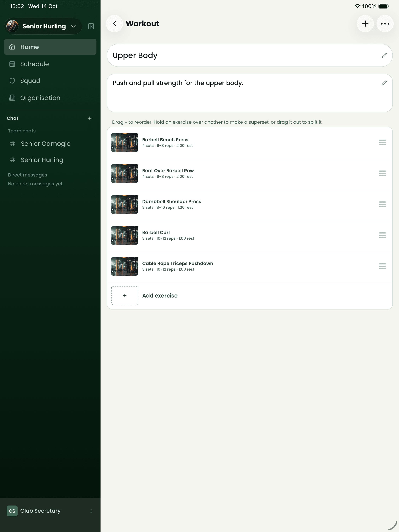Open Bent Over Barbell Row thumbnail

click(x=124, y=173)
